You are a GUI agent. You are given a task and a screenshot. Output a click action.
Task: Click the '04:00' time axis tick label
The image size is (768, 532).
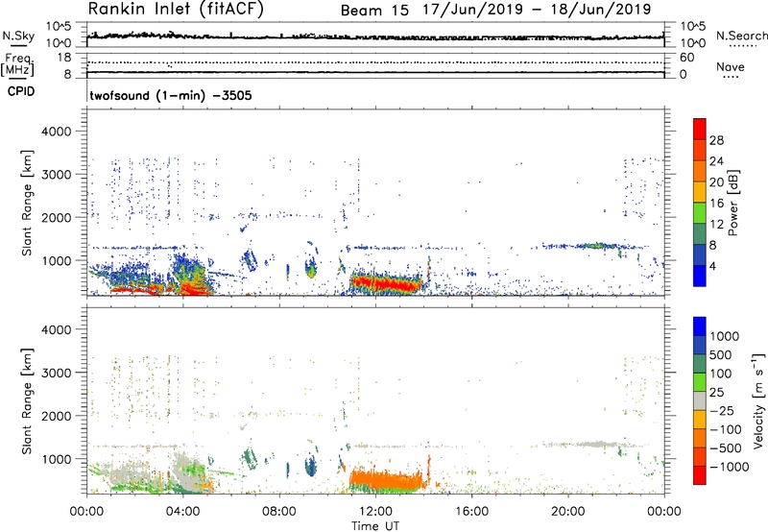click(x=183, y=512)
